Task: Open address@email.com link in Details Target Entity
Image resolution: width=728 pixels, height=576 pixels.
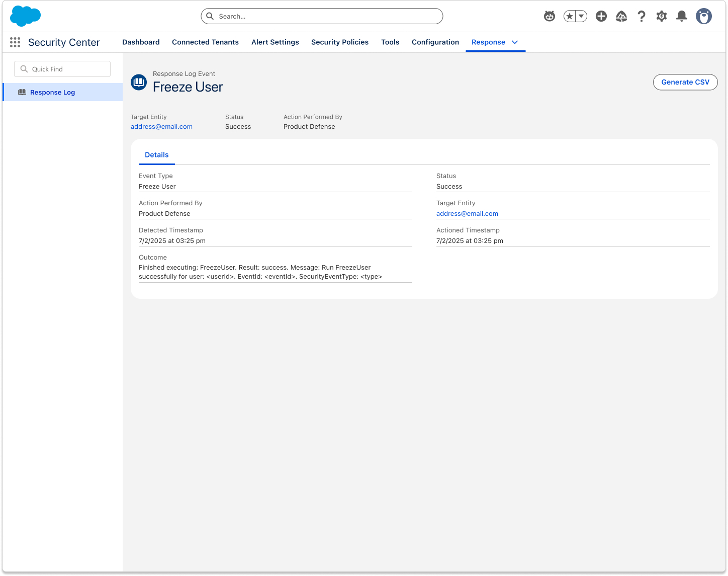Action: 467,214
